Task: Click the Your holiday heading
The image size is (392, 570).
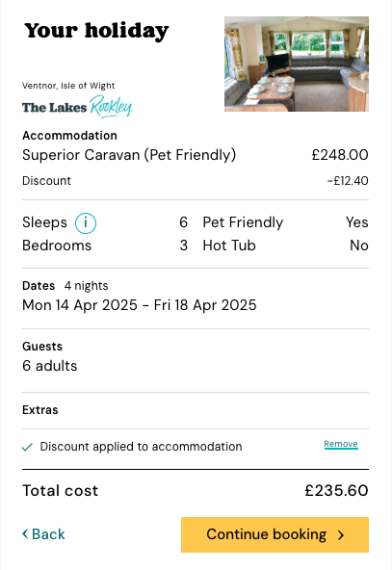Action: tap(96, 31)
